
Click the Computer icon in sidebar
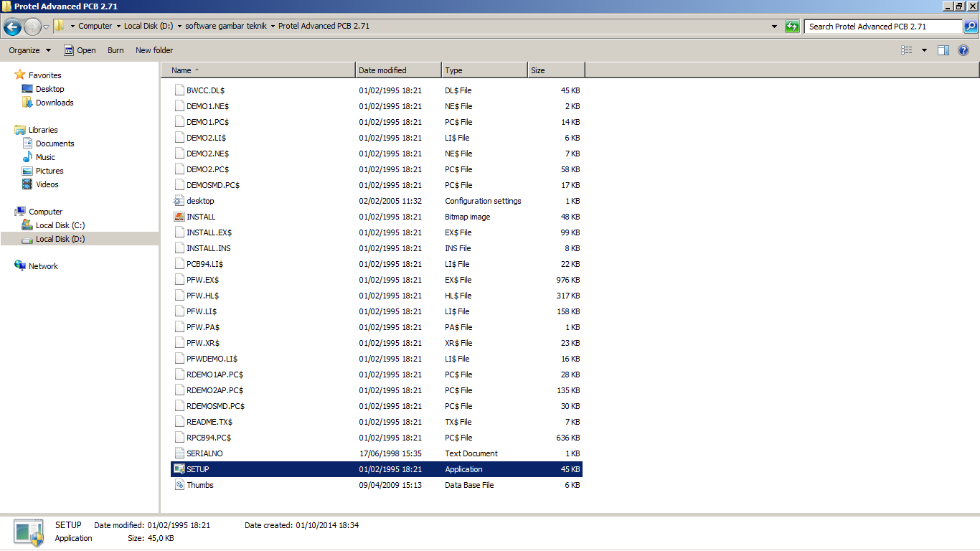(x=20, y=212)
